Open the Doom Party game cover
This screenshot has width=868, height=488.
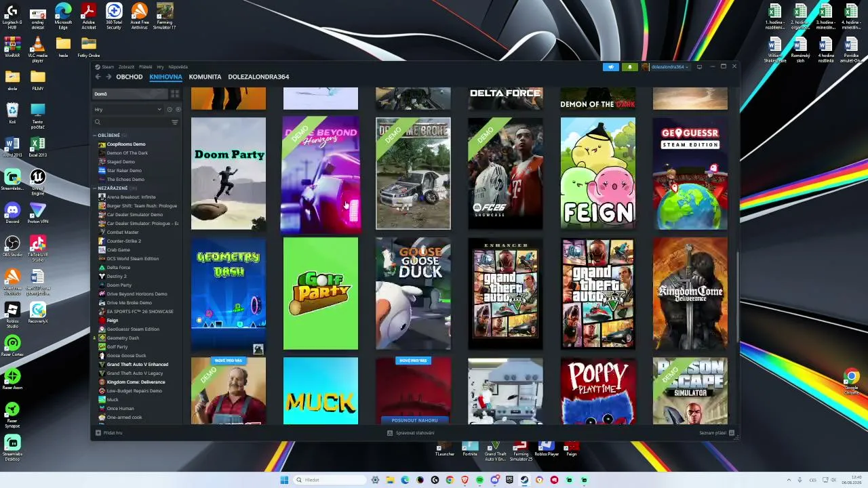click(229, 174)
